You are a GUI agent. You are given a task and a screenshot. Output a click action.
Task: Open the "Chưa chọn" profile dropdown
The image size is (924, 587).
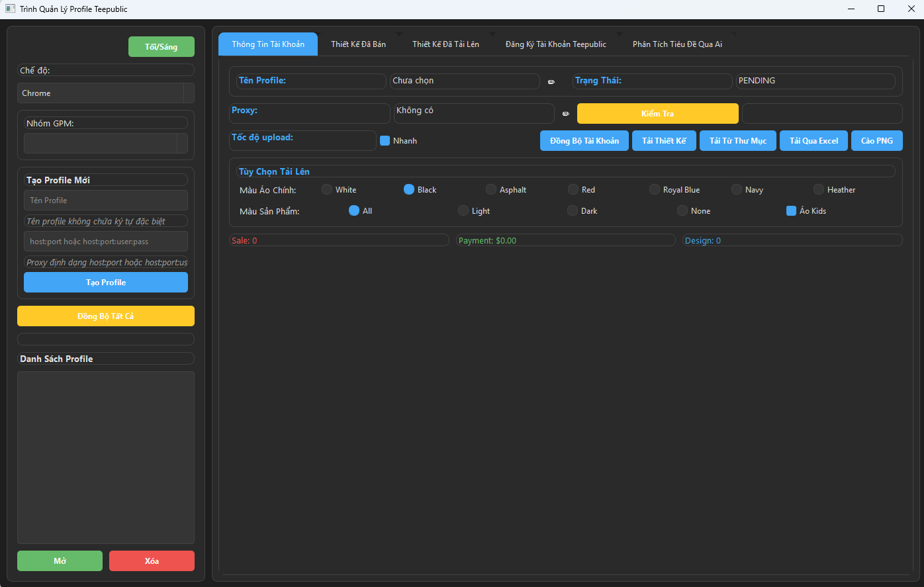[x=465, y=81]
